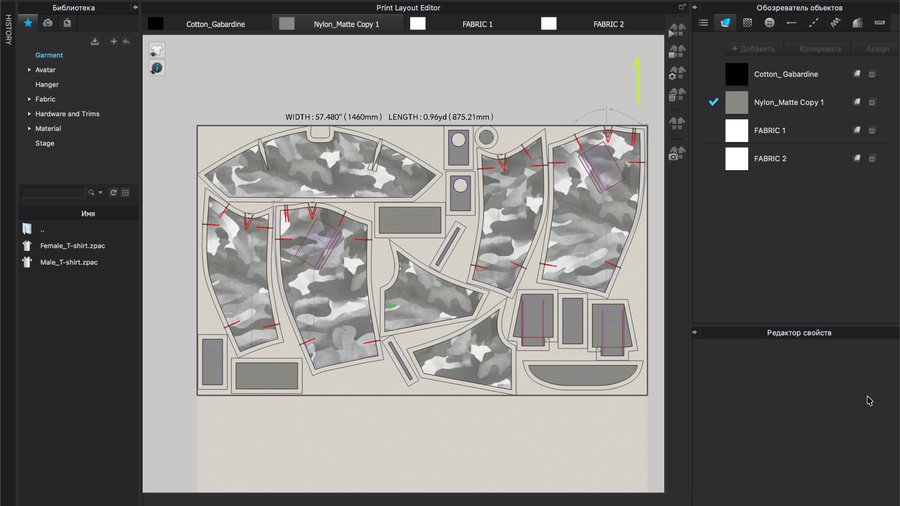Toggle checkmark beside Nylon_Matte Copy 1
The height and width of the screenshot is (506, 900).
(714, 102)
